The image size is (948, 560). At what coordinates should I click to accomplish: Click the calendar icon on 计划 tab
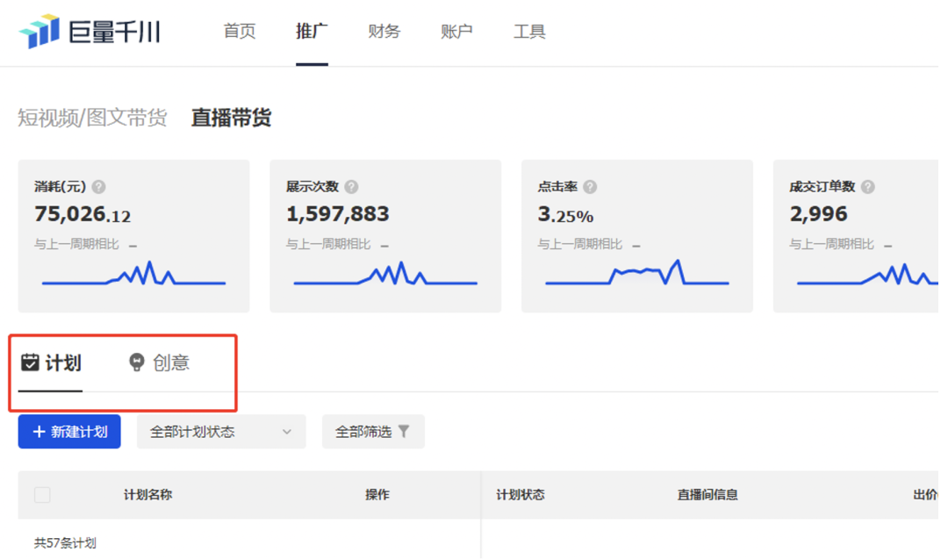point(30,363)
